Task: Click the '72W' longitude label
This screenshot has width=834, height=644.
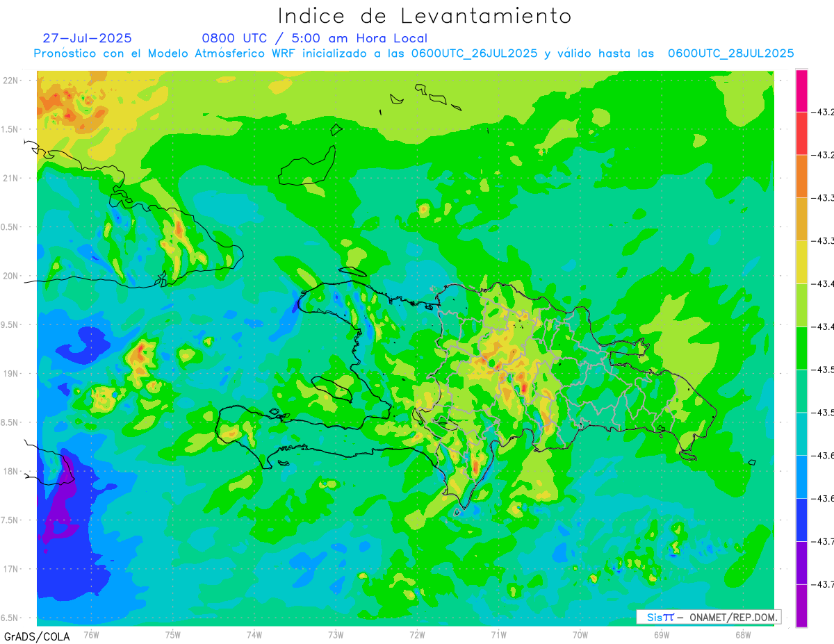Action: 417,634
